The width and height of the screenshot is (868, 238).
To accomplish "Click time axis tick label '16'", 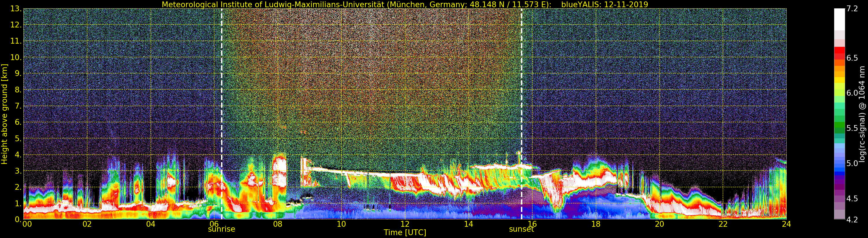I will [532, 224].
